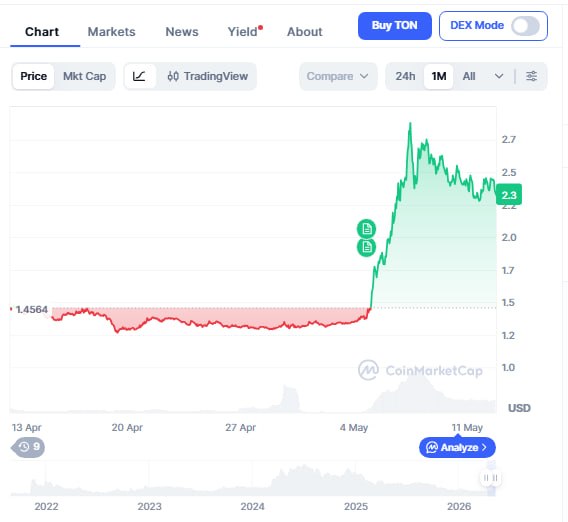The image size is (568, 522).
Task: Open the Yield tab
Action: point(245,32)
